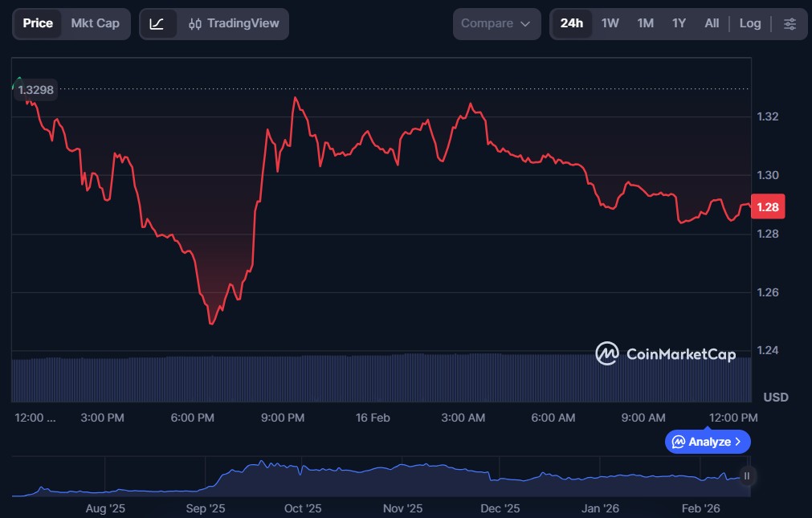Click Sep '25 on the range navigator
The height and width of the screenshot is (518, 812).
[206, 508]
